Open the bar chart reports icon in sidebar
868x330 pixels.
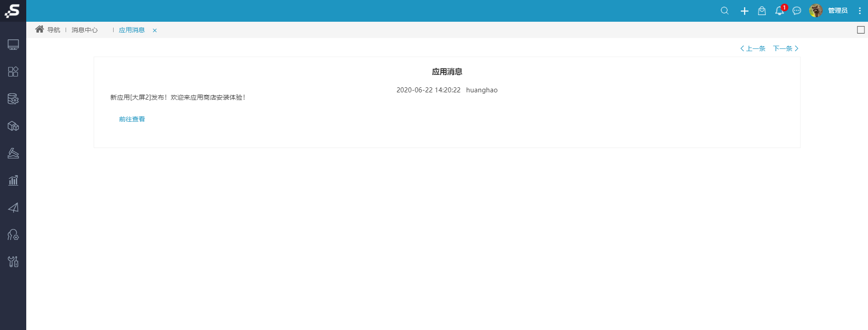click(13, 180)
